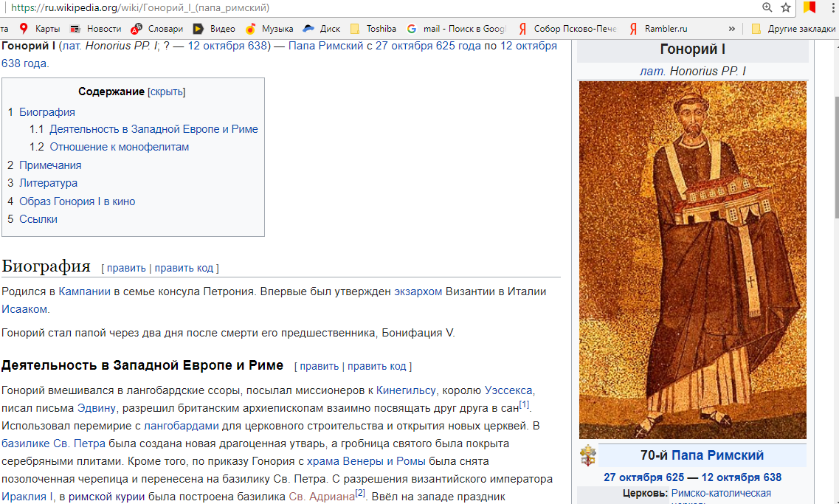Open the храма Венеры и Ромы link

[366, 461]
